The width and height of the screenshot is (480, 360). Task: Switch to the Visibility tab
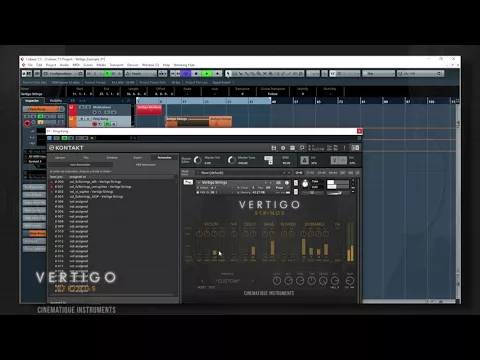(x=56, y=101)
